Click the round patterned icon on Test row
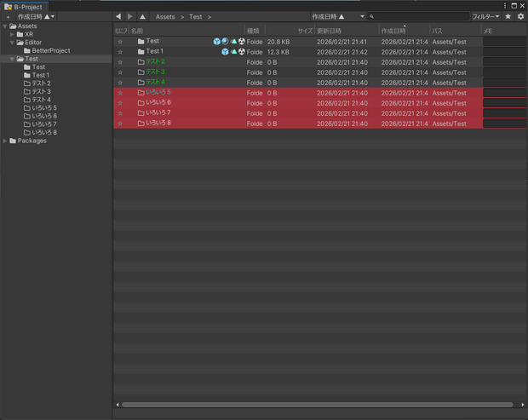This screenshot has width=528, height=420. coord(242,42)
